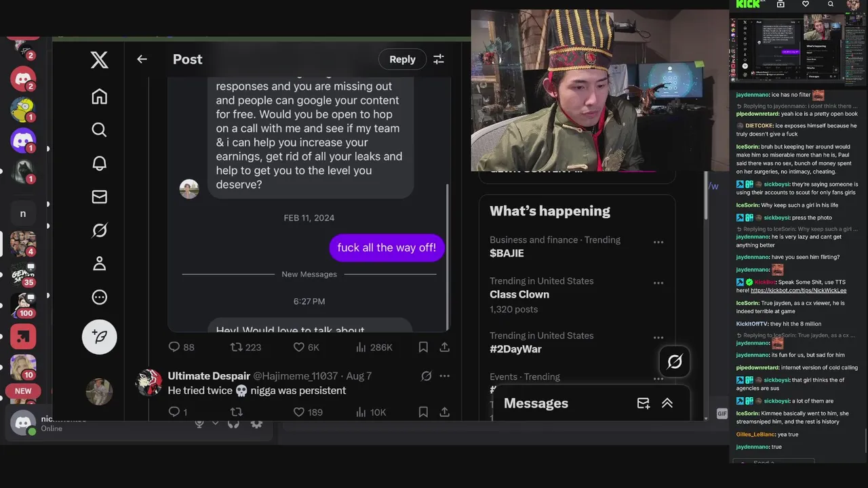868x488 pixels.
Task: Bookmark Ultimate Despair's comment
Action: click(423, 412)
